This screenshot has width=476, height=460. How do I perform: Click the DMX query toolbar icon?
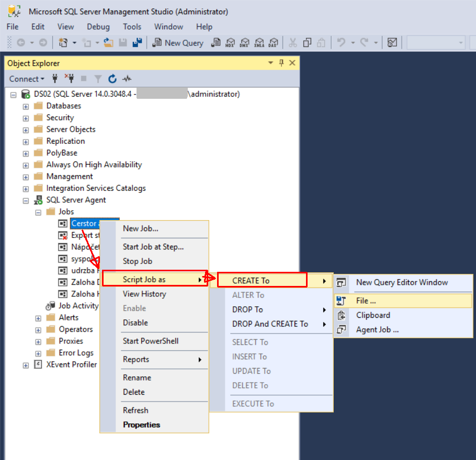(244, 43)
